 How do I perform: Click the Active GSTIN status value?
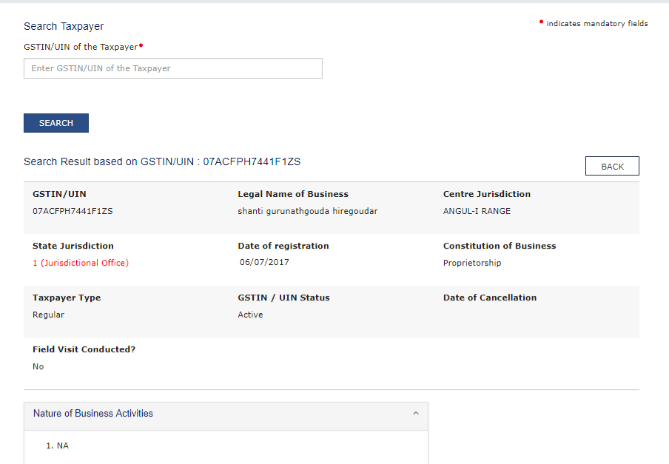pyautogui.click(x=250, y=315)
